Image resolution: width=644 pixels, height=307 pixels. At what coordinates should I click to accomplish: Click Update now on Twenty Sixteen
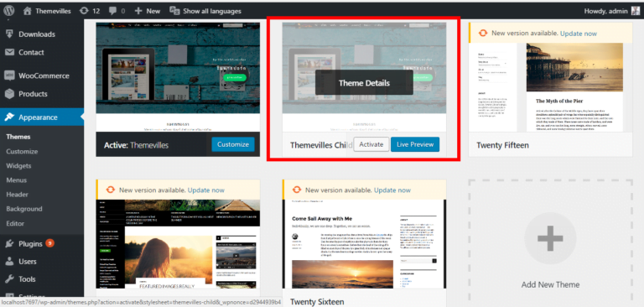click(x=392, y=190)
